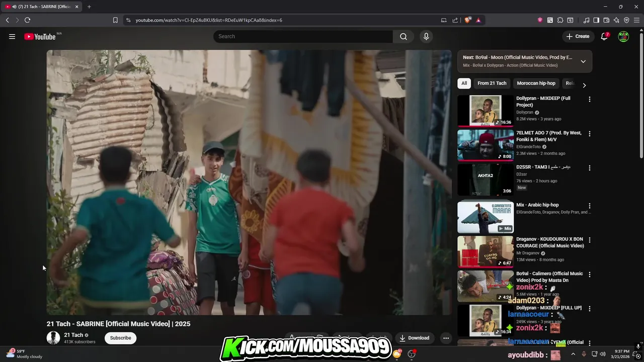This screenshot has height=362, width=644.
Task: Click the Create button
Action: pos(578,36)
